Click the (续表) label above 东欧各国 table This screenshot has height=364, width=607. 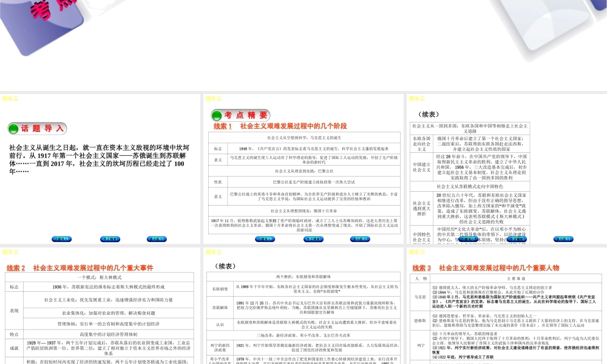(x=429, y=115)
